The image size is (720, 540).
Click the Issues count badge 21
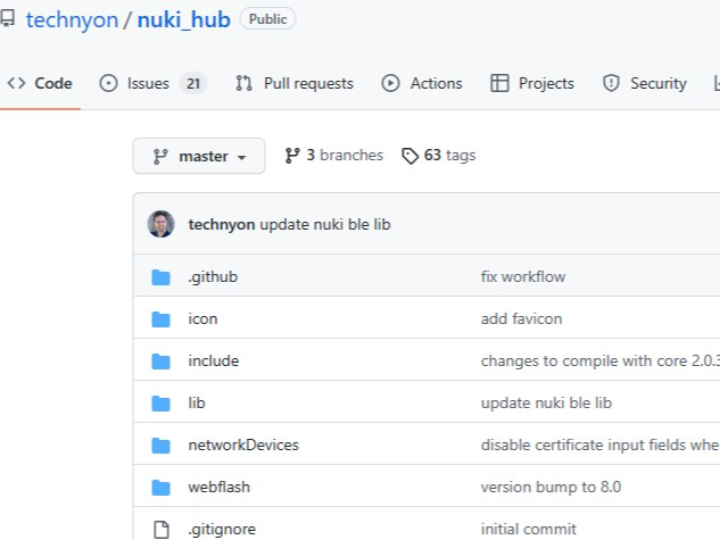coord(193,84)
